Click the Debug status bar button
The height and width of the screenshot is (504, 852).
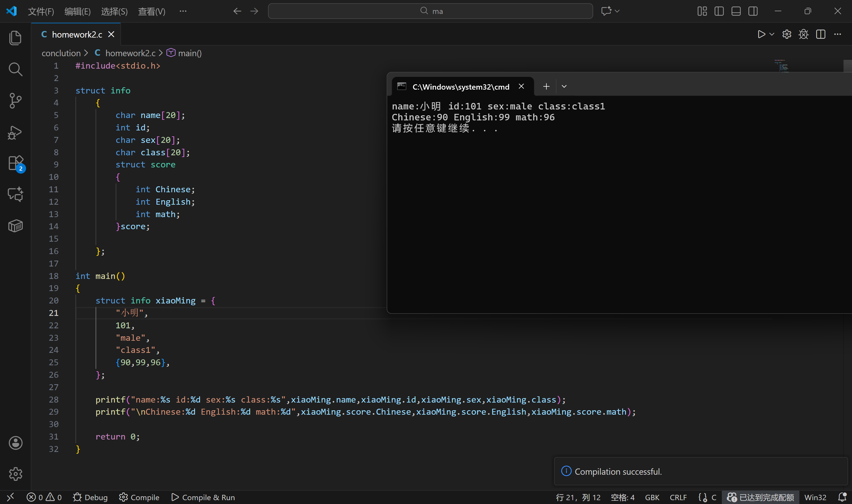pos(90,497)
